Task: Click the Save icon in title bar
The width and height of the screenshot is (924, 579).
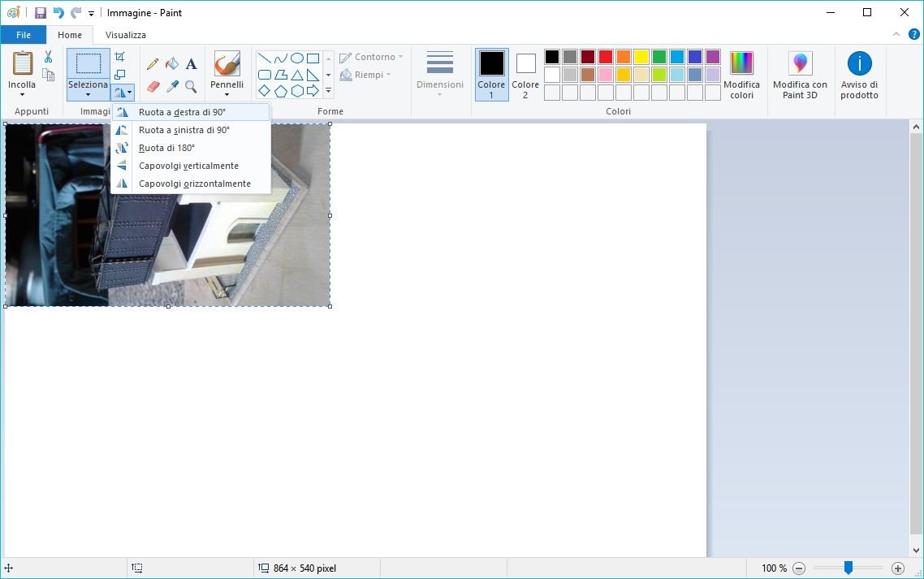Action: coord(41,13)
